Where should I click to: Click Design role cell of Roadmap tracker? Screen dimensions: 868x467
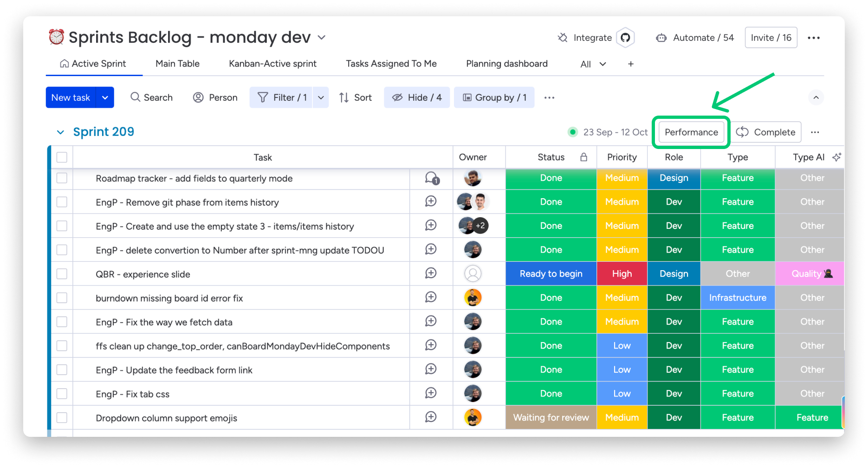pyautogui.click(x=674, y=178)
